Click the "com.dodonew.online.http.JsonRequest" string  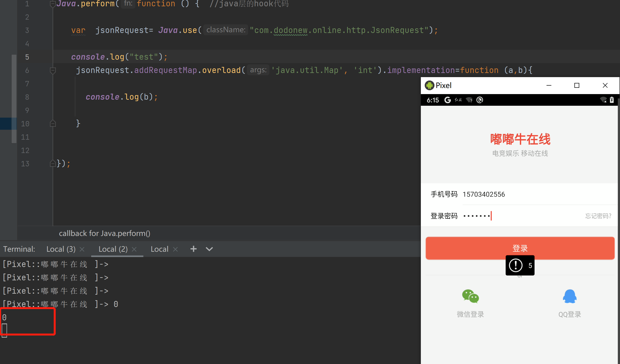(x=339, y=30)
